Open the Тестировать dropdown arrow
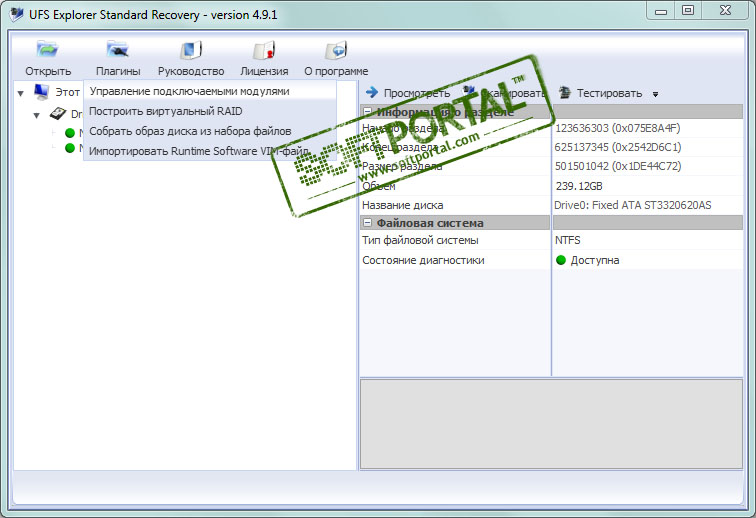Screen dimensions: 756x518 pos(655,95)
